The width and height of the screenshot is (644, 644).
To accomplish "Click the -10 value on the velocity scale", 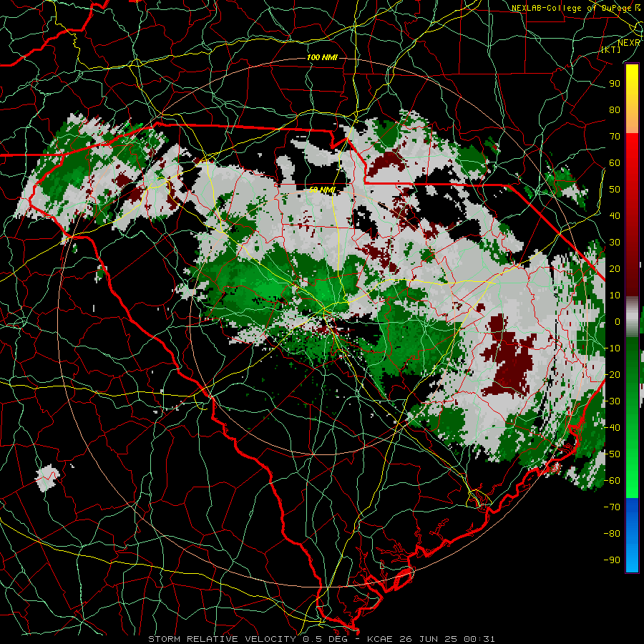I will coord(612,348).
